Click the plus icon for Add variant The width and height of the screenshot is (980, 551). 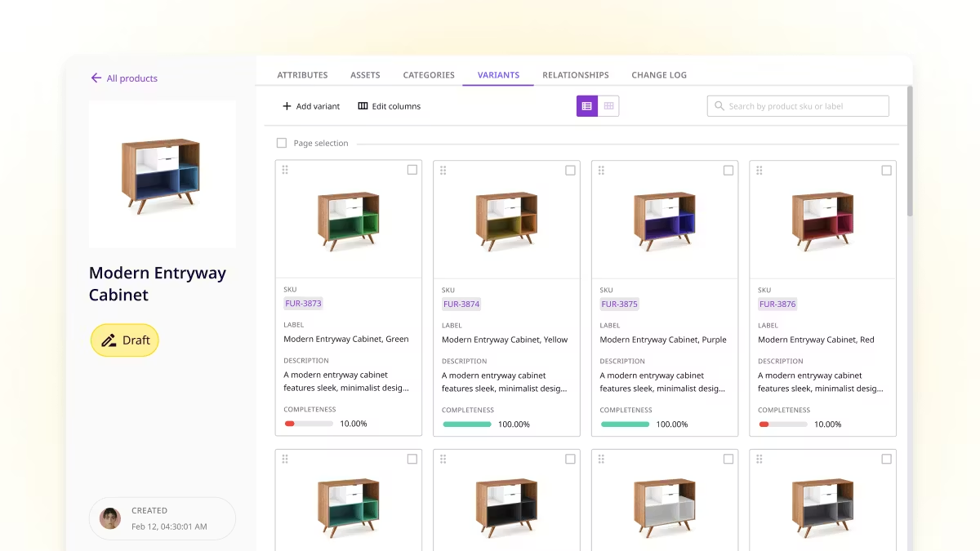287,106
